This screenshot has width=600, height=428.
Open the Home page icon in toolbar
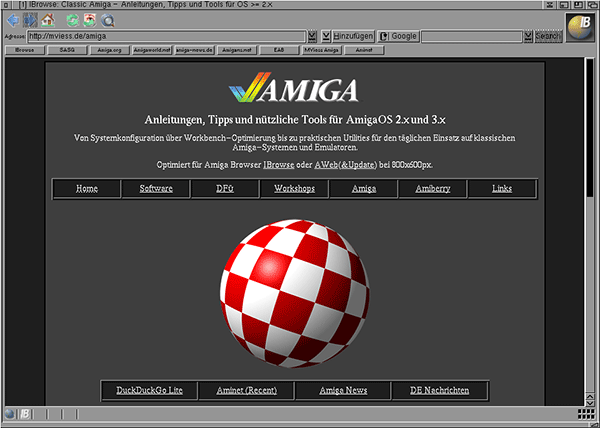tap(48, 20)
